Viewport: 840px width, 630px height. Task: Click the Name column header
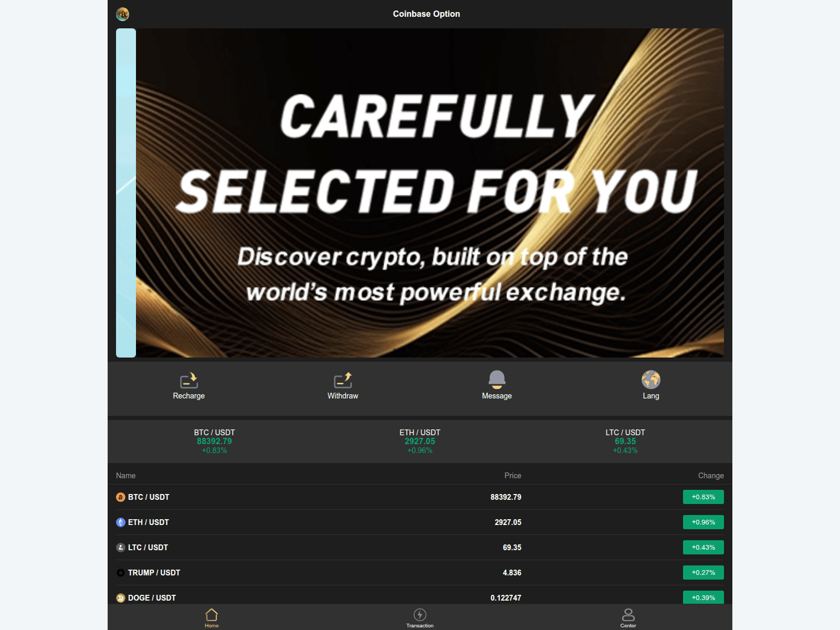point(125,476)
